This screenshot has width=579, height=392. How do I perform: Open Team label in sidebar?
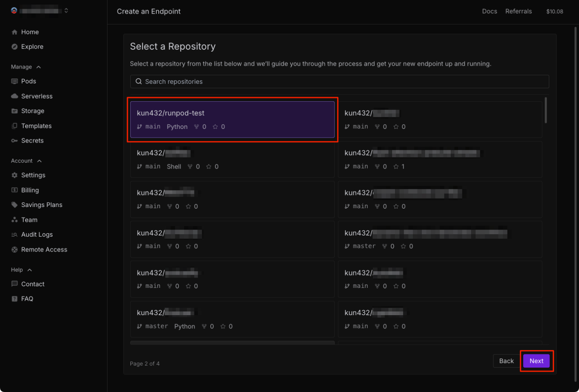[29, 220]
